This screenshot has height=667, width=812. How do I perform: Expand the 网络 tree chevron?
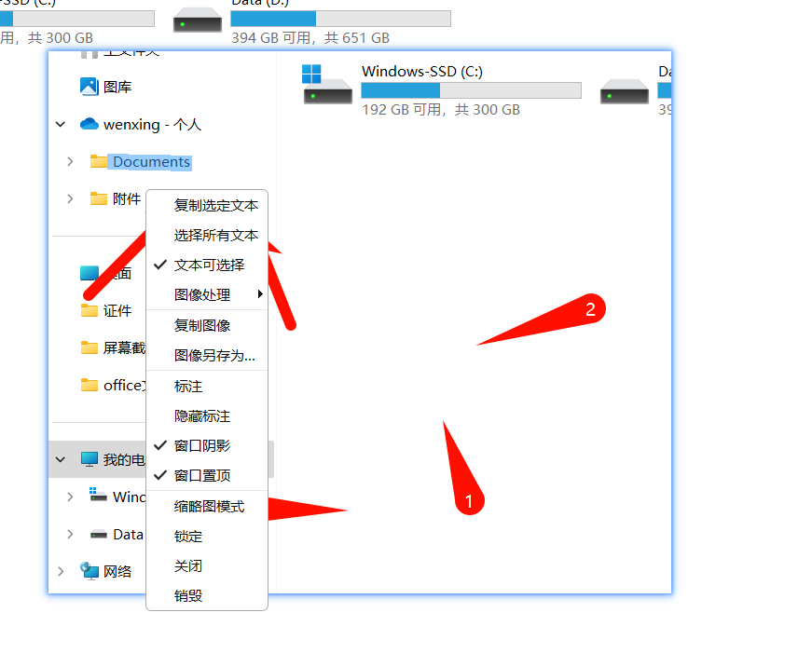click(x=61, y=571)
